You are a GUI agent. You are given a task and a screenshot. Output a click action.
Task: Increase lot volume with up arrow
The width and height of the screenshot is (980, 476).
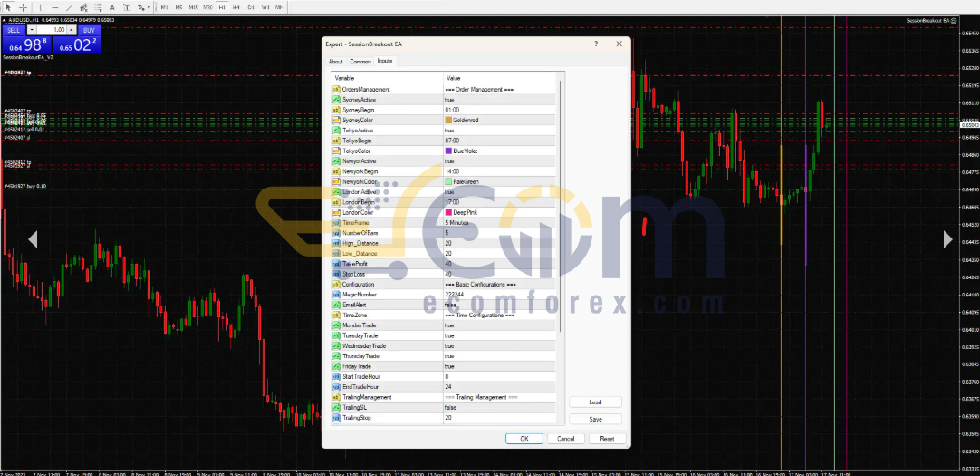pyautogui.click(x=72, y=29)
